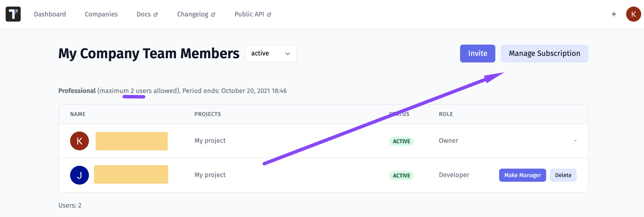Open the Companies nav item

click(101, 14)
